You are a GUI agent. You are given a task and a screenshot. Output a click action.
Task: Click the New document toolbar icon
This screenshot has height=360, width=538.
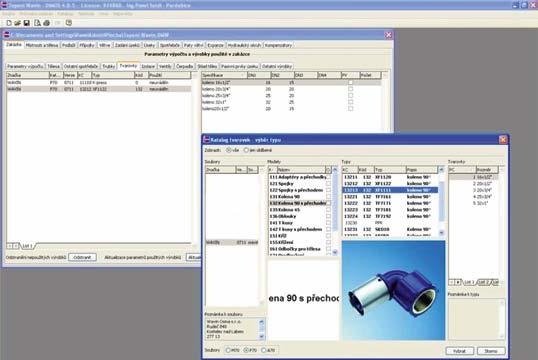(x=9, y=23)
